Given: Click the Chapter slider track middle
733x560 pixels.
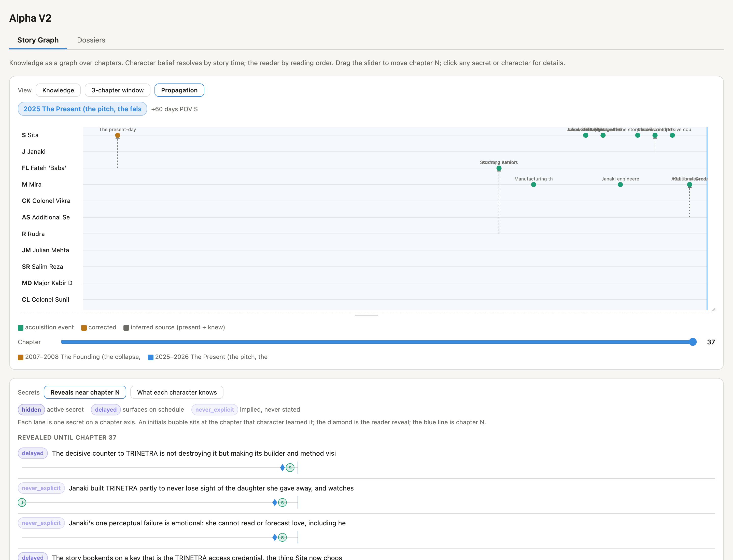Looking at the screenshot, I should coord(379,342).
